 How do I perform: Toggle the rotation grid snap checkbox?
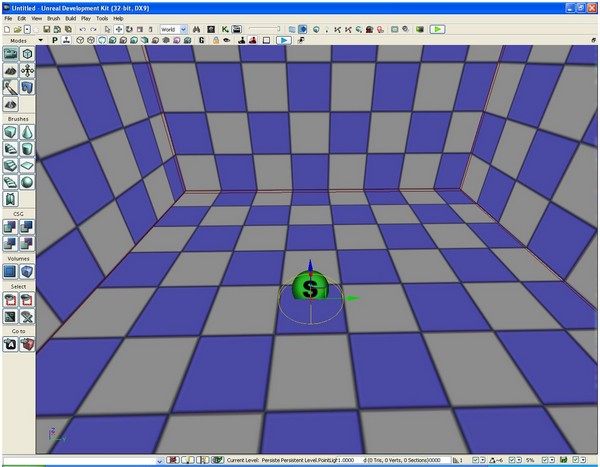(512, 460)
